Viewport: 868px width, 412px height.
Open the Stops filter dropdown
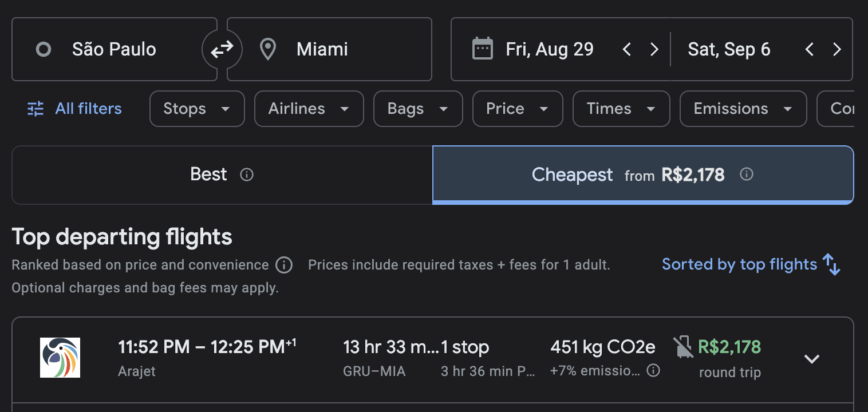(x=197, y=109)
